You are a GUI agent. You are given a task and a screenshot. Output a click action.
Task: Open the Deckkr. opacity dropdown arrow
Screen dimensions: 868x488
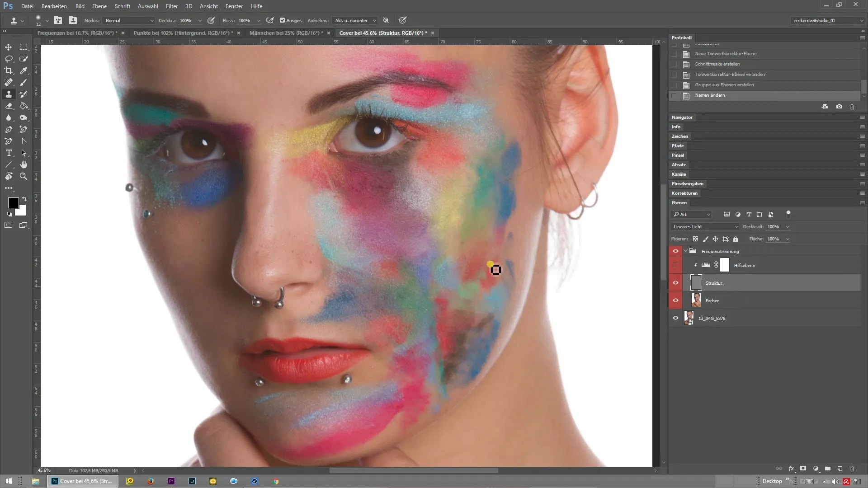200,21
